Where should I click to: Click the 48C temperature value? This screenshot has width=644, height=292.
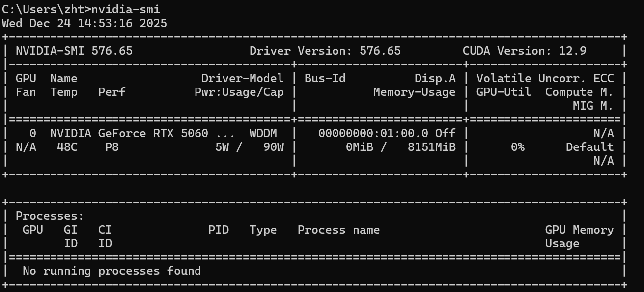click(x=67, y=147)
